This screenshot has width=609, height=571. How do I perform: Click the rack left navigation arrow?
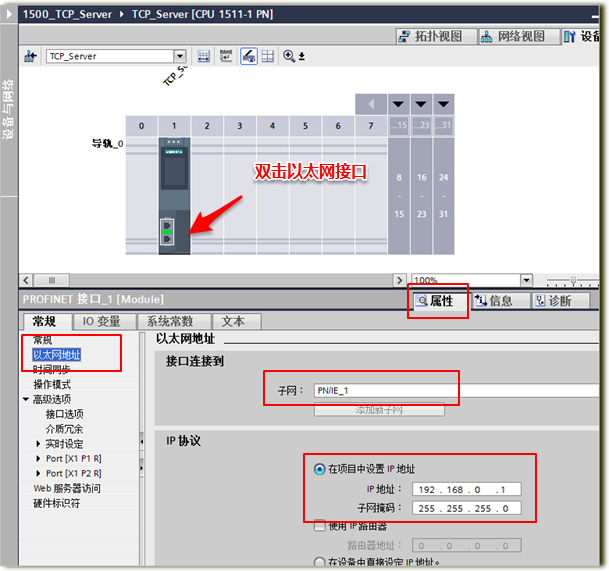(371, 104)
